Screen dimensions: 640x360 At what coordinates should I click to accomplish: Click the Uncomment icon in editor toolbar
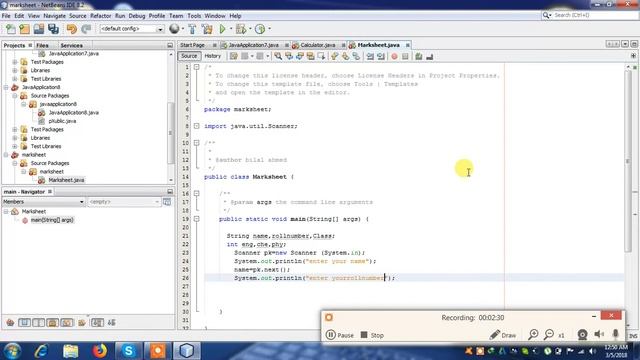coord(429,56)
